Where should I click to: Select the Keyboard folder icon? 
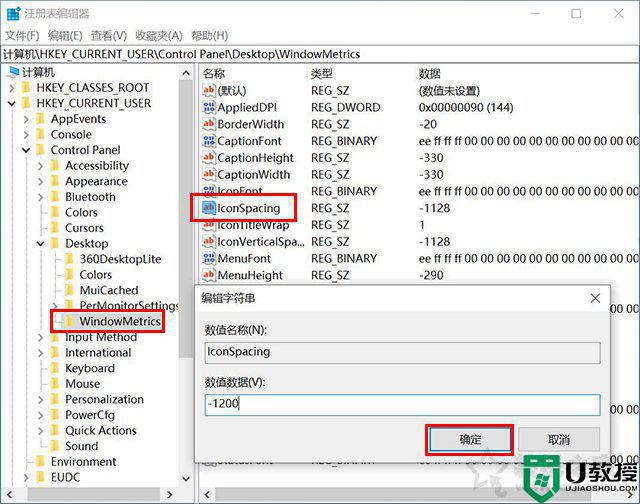pos(55,368)
